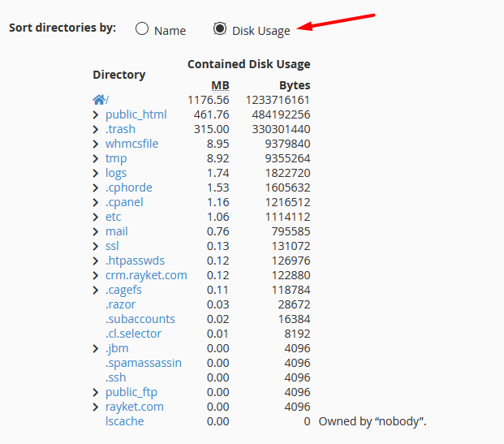Expand the whmcsfile directory chevron
This screenshot has width=504, height=444.
[96, 144]
